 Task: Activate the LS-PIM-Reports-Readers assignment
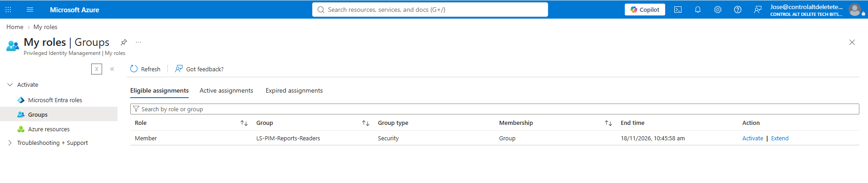[x=753, y=138]
